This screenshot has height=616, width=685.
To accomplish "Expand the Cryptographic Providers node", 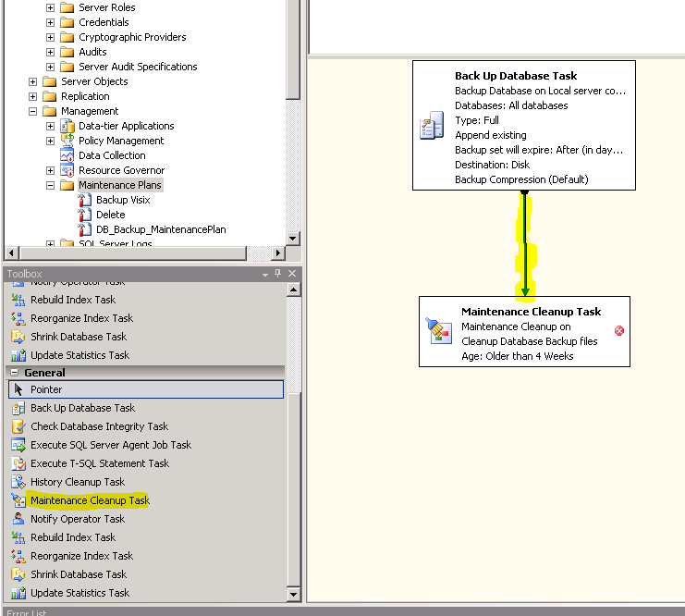I will pos(50,38).
